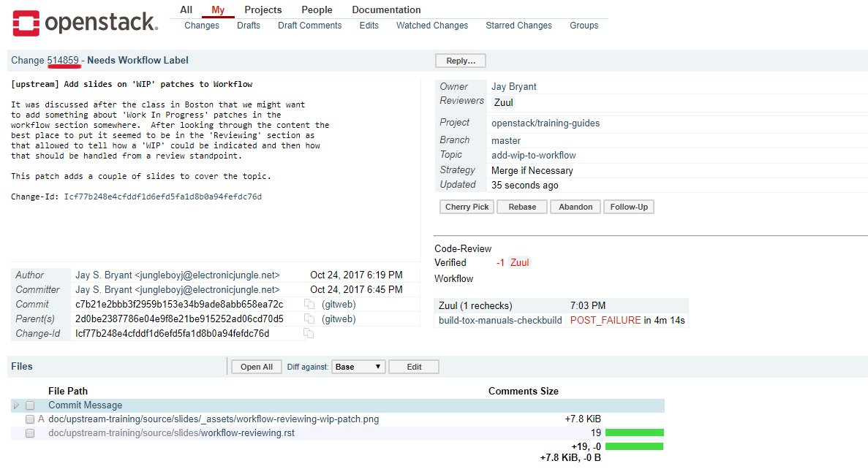868x469 pixels.
Task: Tick the Commit Message reviewed checkbox
Action: [30, 405]
